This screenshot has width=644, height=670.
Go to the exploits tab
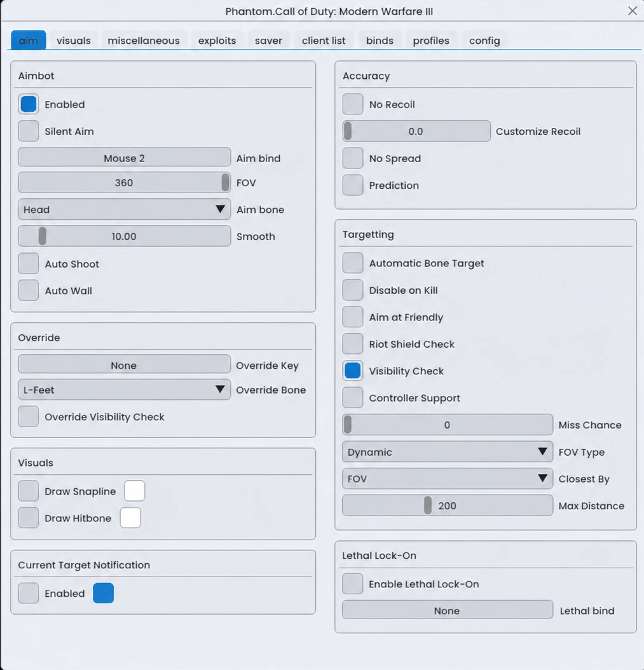(x=217, y=41)
